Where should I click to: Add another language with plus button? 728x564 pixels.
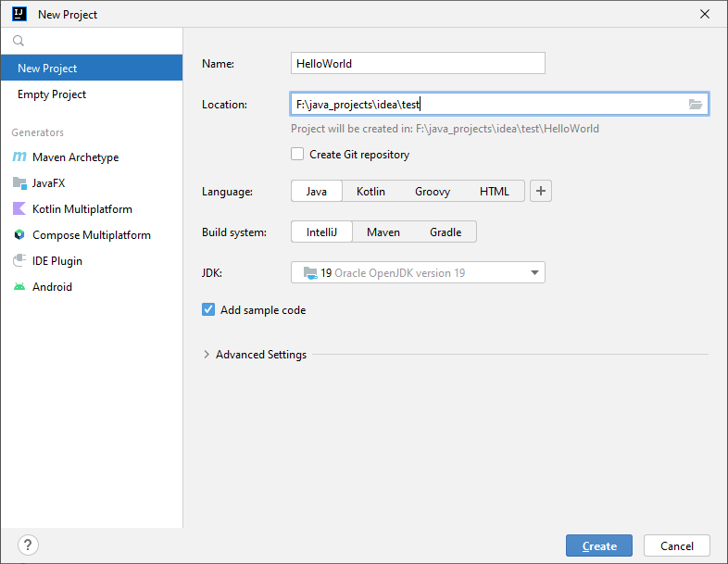pos(540,191)
